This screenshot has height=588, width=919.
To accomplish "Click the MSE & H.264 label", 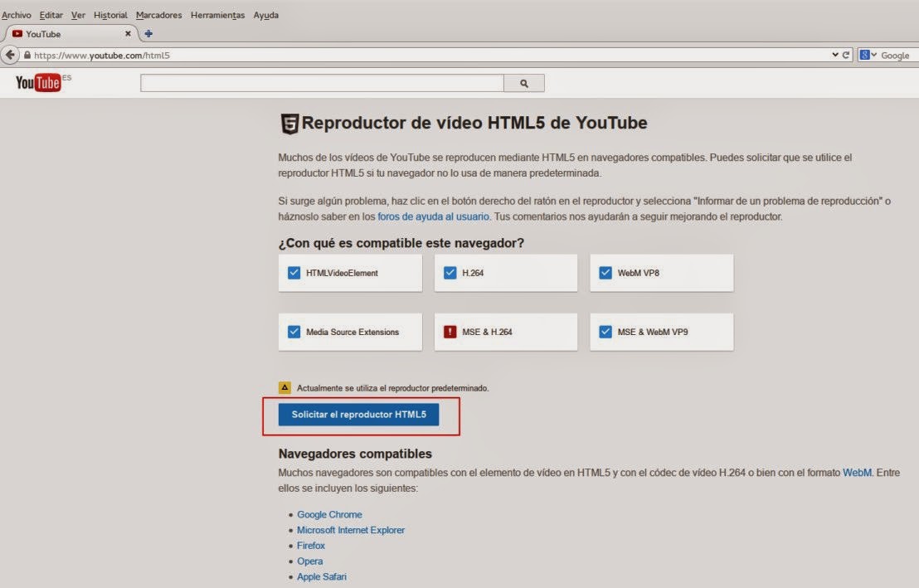I will pyautogui.click(x=487, y=332).
